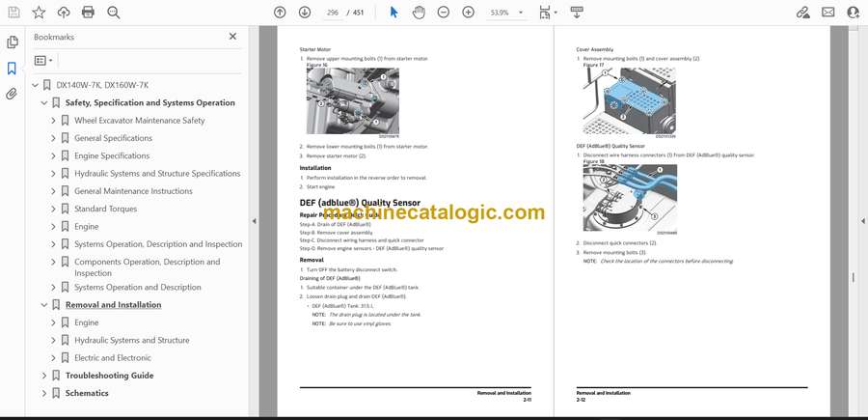Screen dimensions: 868x420
Task: Collapse left navigation pane arrow
Action: 254,221
